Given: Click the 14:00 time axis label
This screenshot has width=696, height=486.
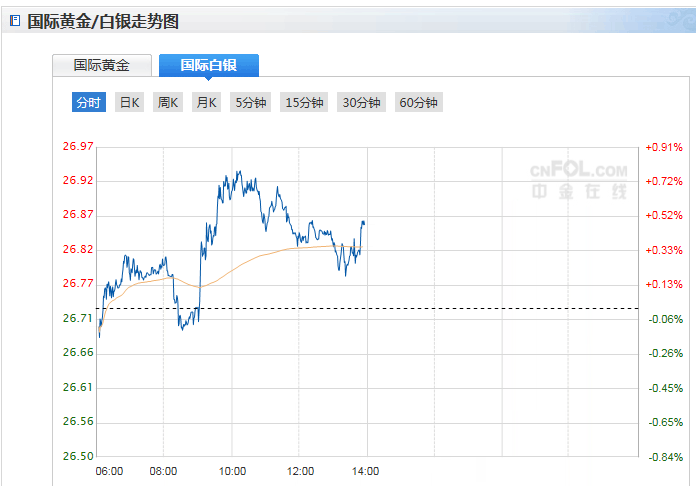Looking at the screenshot, I should 366,471.
